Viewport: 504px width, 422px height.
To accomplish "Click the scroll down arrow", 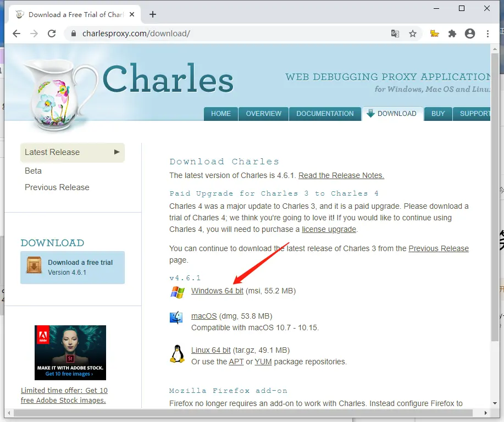I will click(x=495, y=403).
